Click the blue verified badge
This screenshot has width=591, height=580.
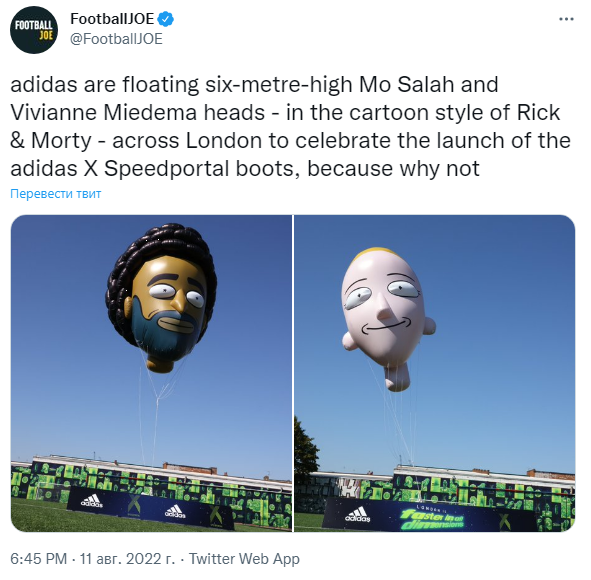[x=166, y=19]
